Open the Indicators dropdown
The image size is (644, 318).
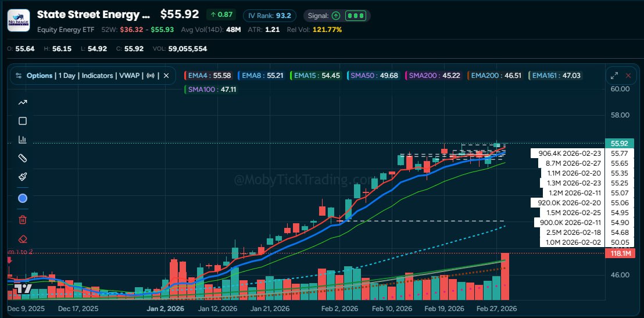coord(98,76)
